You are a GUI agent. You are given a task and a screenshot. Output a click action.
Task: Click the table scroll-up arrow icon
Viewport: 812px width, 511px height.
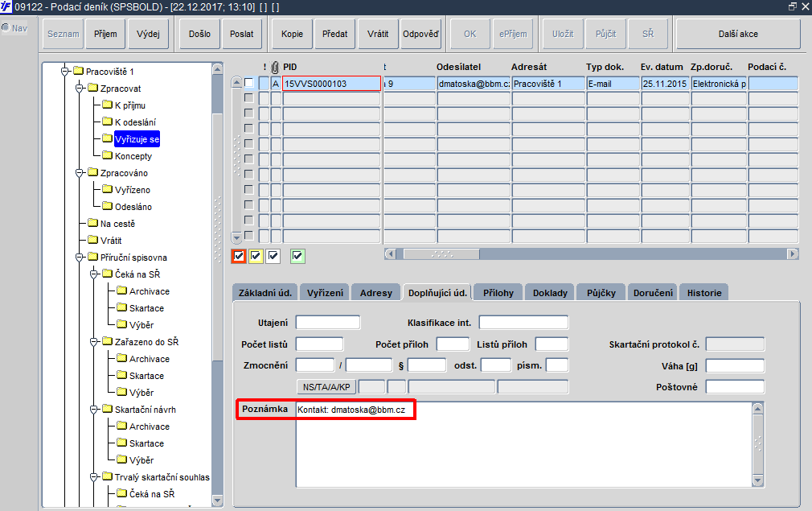236,82
